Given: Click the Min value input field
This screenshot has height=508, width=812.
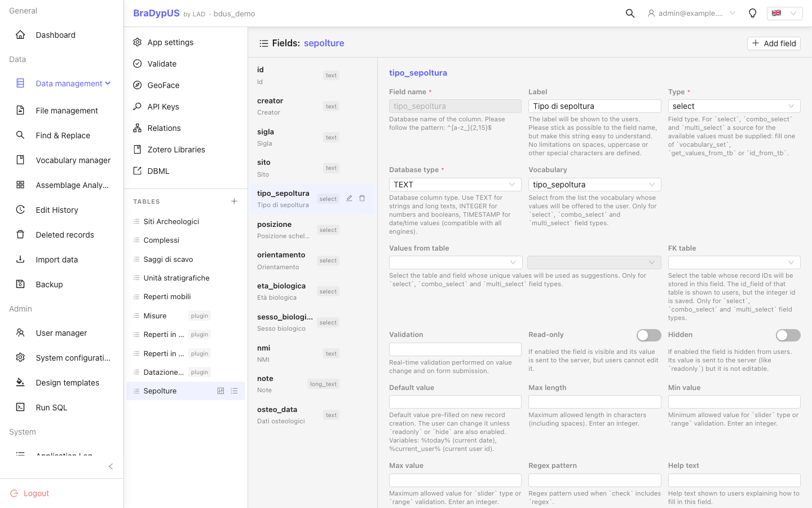Looking at the screenshot, I should point(734,402).
